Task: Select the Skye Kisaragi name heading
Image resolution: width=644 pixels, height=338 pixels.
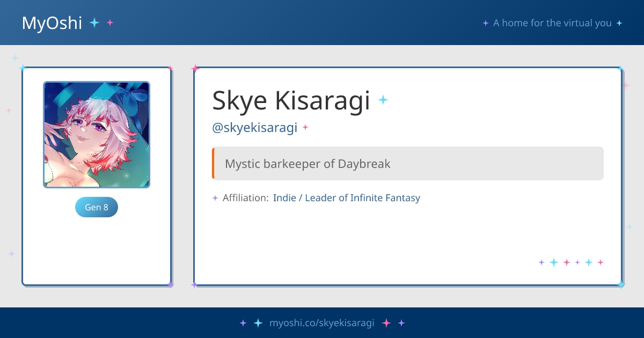Action: tap(291, 100)
